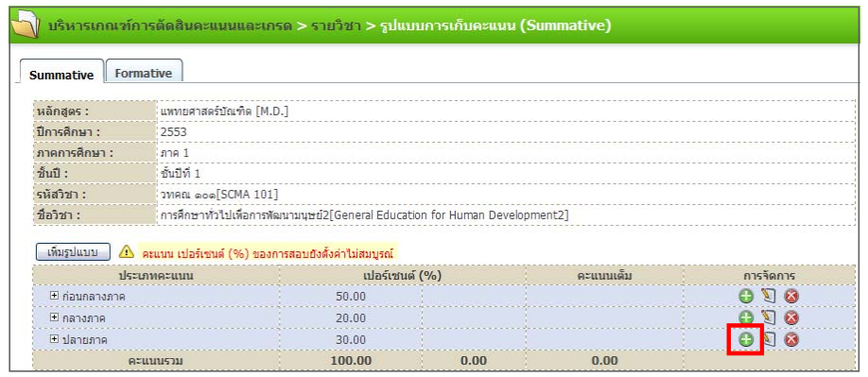The width and height of the screenshot is (868, 377).
Task: Click edit pencil icon in ก่อนกลางภาค row
Action: tap(768, 296)
